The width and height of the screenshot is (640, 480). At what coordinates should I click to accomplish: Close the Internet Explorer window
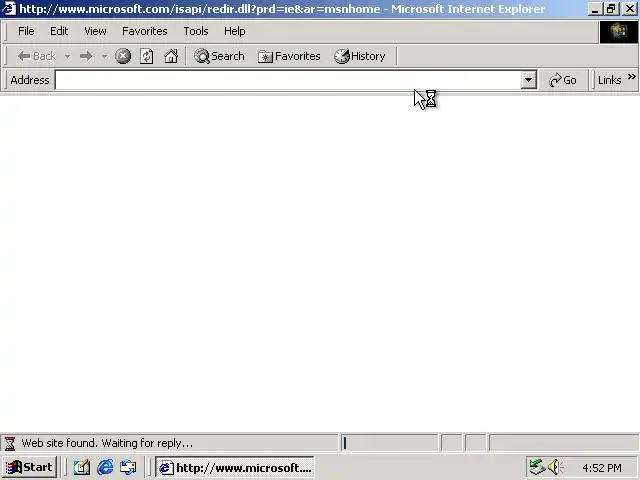pos(630,9)
